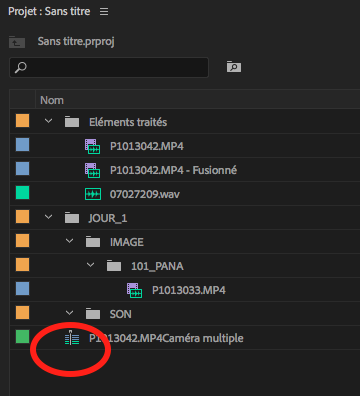
Task: Collapse the IMAGE bin
Action: (x=69, y=241)
